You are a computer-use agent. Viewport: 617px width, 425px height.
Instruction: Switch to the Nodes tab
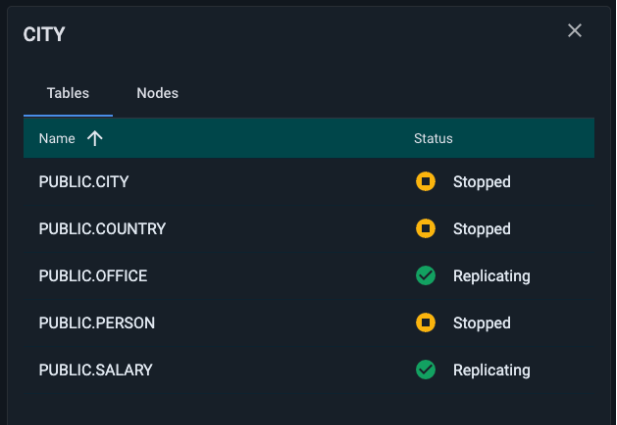(157, 93)
